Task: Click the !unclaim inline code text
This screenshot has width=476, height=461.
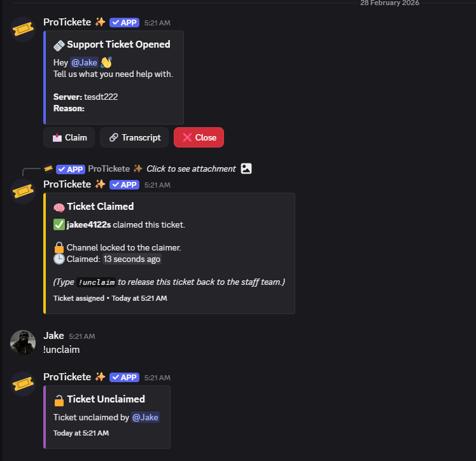Action: pyautogui.click(x=96, y=282)
